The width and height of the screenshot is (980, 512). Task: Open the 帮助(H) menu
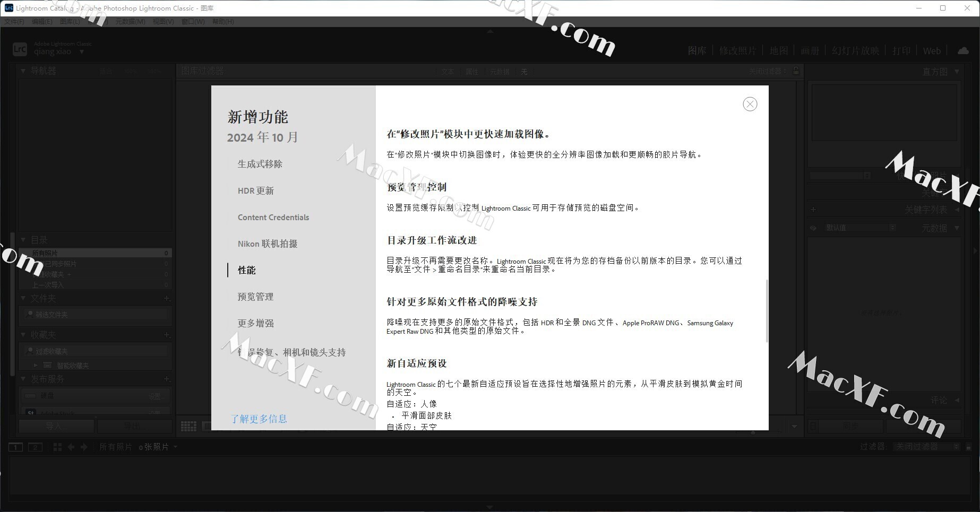pos(223,22)
